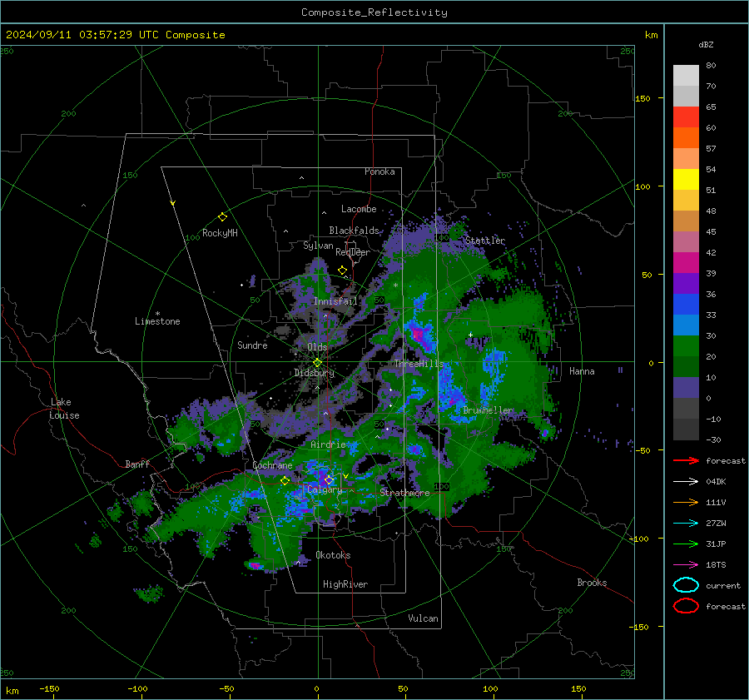
Task: Click the HighRiver city label
Action: pos(345,584)
